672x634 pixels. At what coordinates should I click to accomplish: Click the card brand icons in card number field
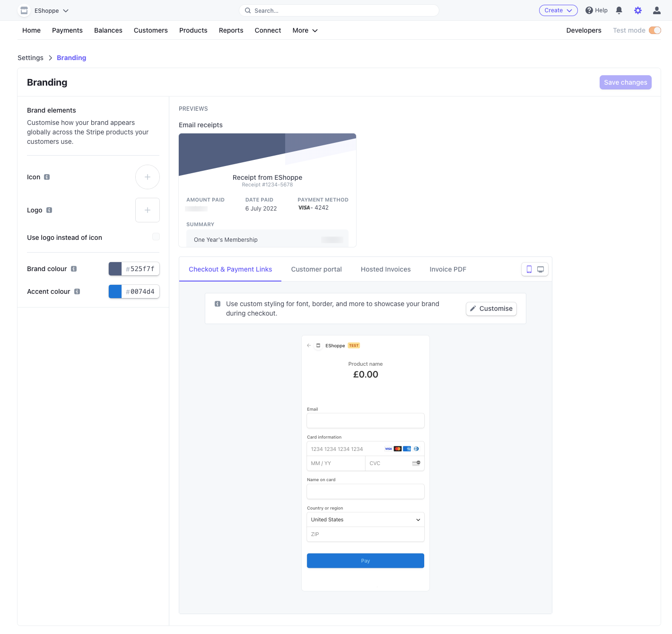[402, 449]
